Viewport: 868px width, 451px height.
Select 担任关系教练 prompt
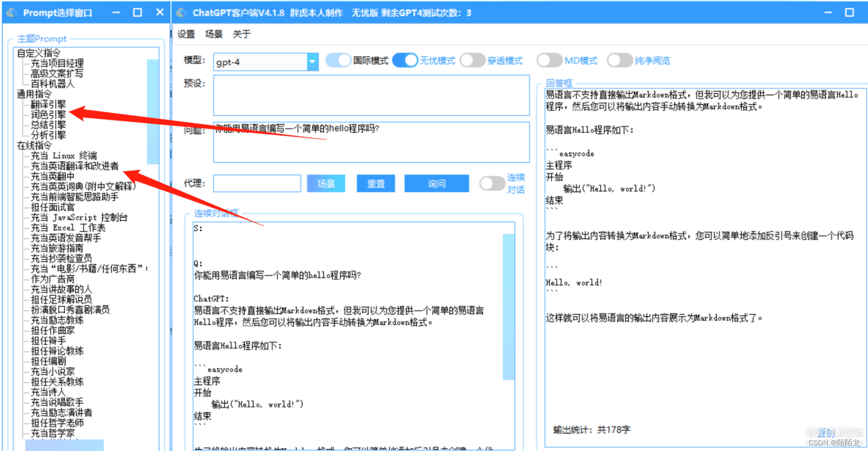tap(57, 382)
